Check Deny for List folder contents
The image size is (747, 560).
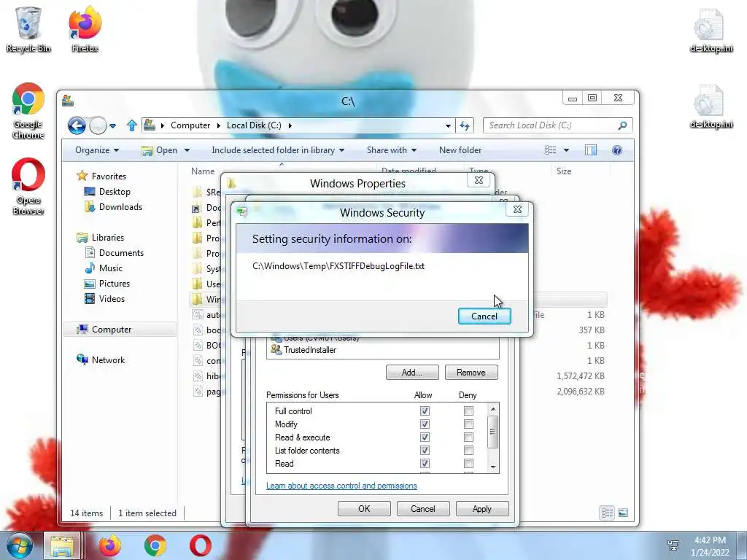click(469, 450)
